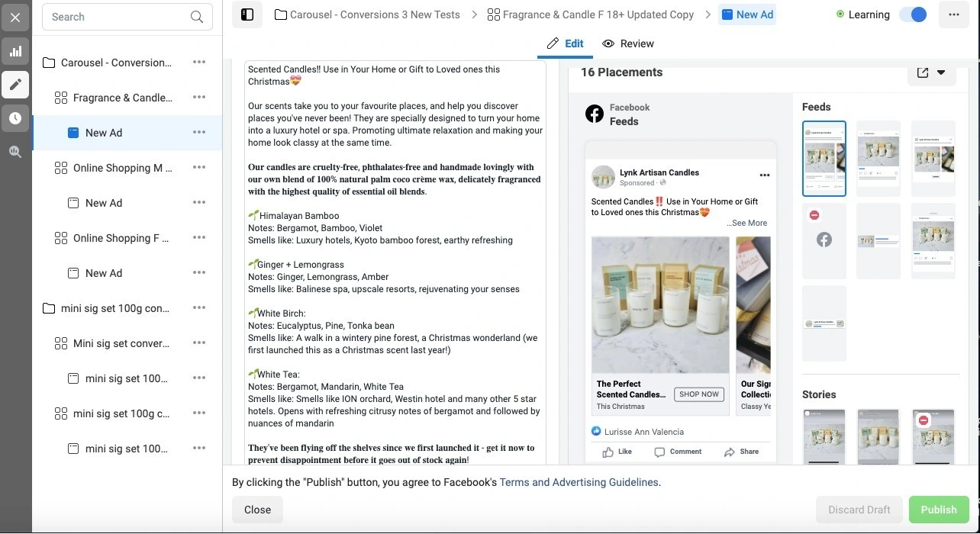
Task: Open the clock history icon in sidebar
Action: point(15,118)
